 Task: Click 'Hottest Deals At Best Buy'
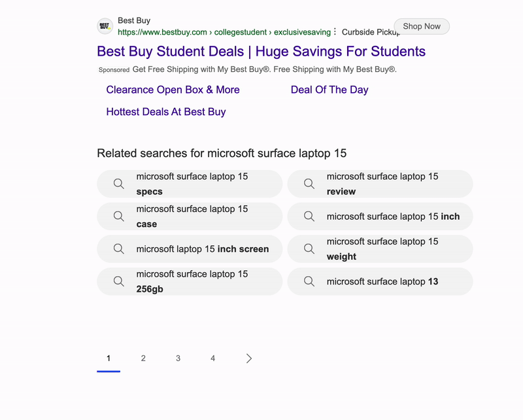pos(166,112)
